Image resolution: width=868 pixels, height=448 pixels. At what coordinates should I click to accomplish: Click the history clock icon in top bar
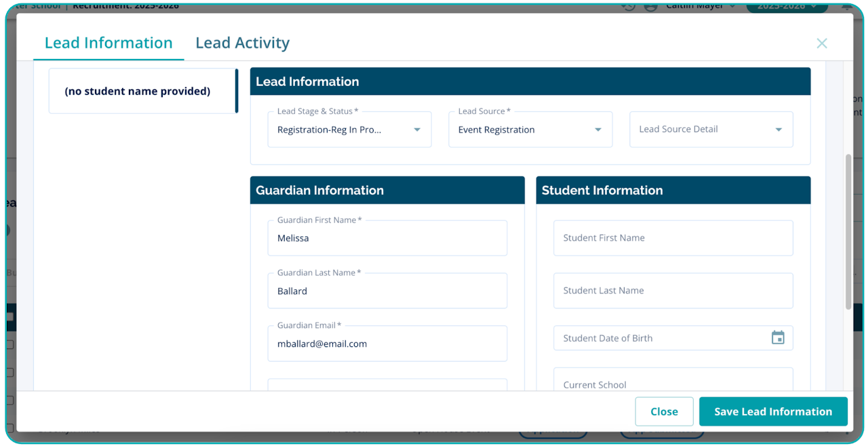629,6
